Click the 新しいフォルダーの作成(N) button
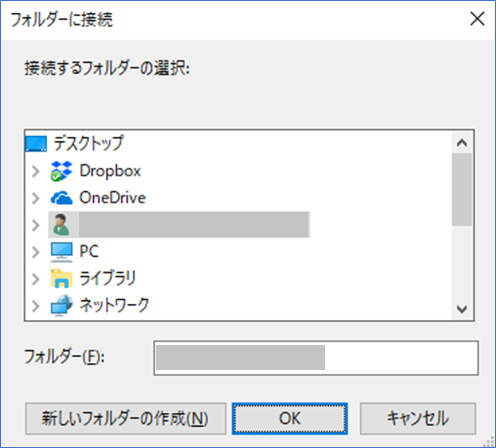Viewport: 496px width, 448px height. point(125,418)
